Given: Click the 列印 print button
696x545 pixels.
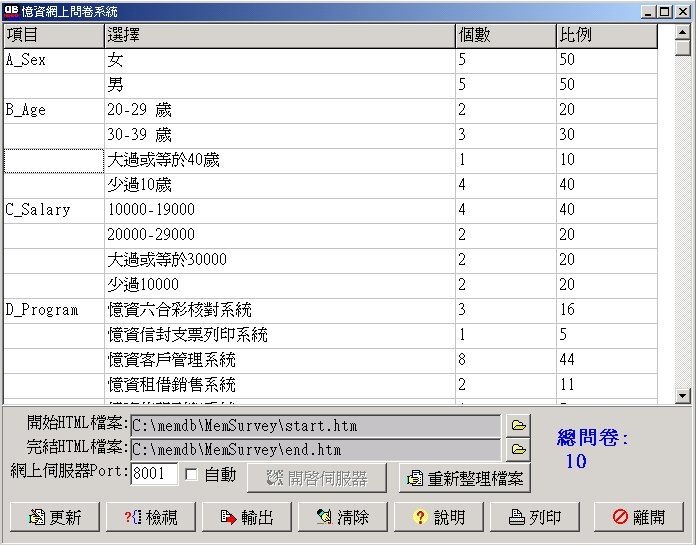Looking at the screenshot, I should [x=533, y=517].
